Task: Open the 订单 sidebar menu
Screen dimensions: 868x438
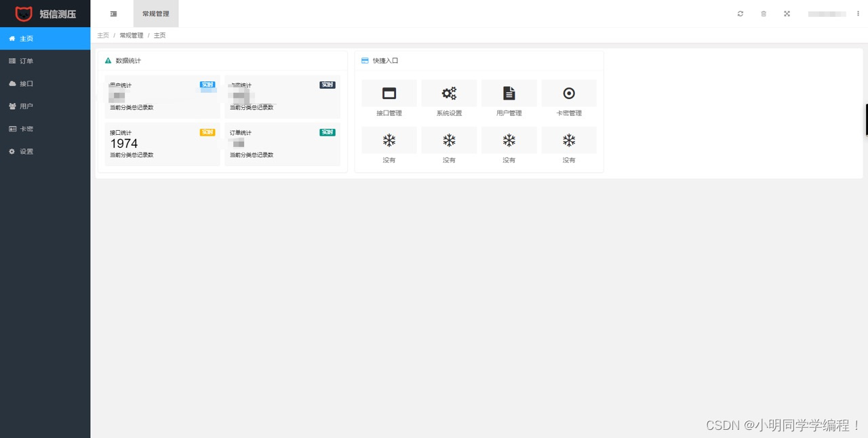Action: [45, 61]
